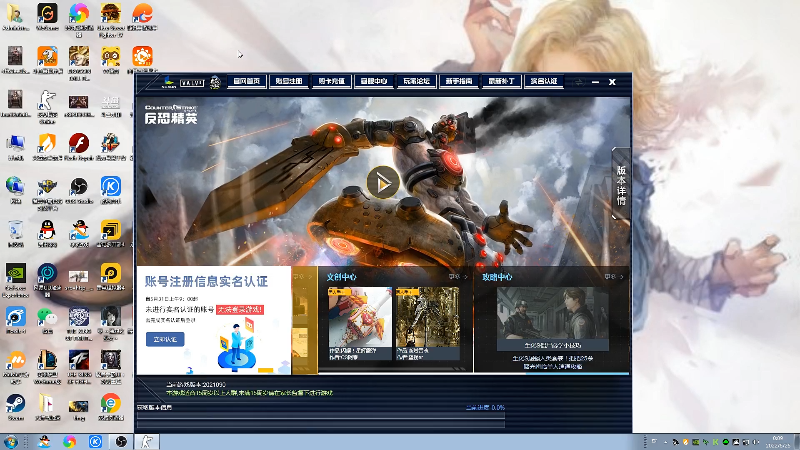Open the 账号注册 account registration tab
The image size is (800, 450).
[x=289, y=81]
